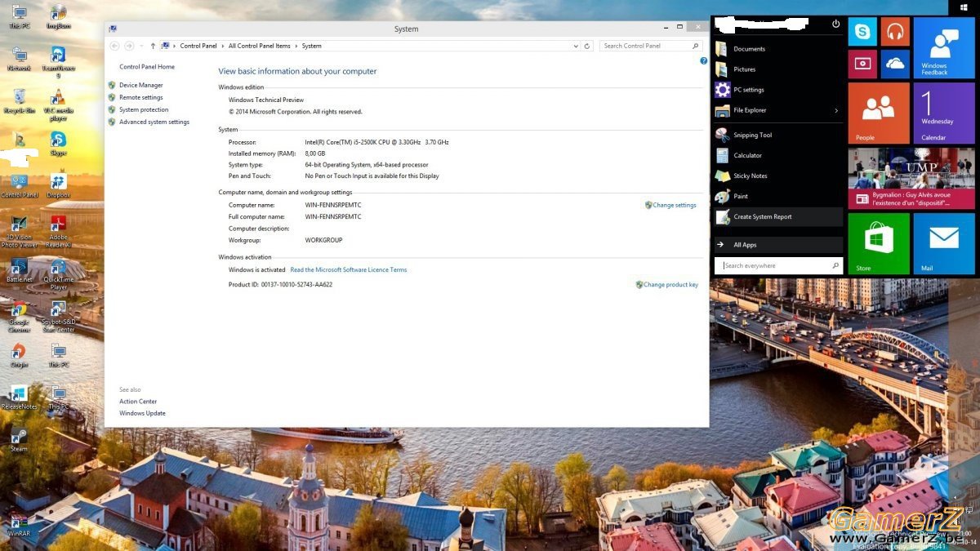Open ImgBurn desktop icon

point(58,16)
